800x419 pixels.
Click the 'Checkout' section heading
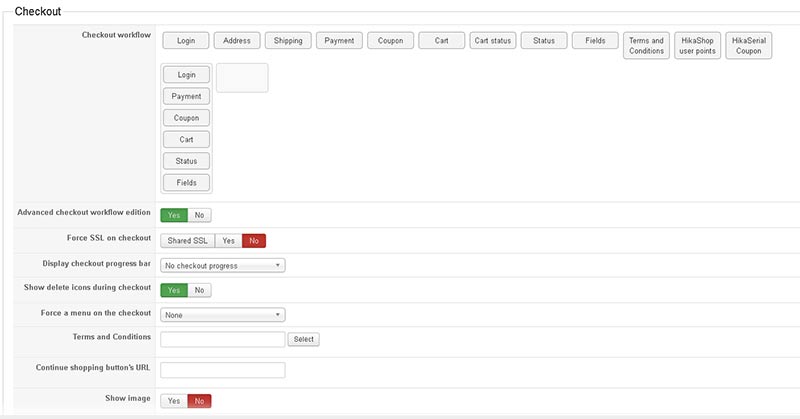coord(38,11)
